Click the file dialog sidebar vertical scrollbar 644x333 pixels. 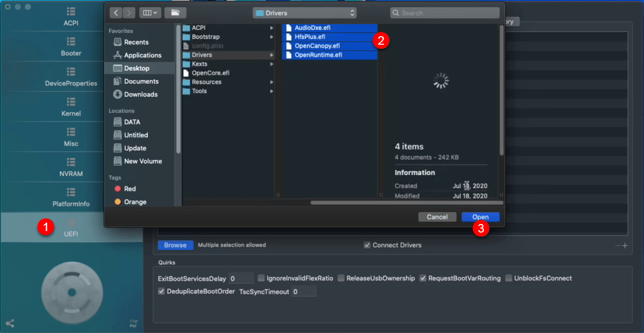tap(178, 90)
